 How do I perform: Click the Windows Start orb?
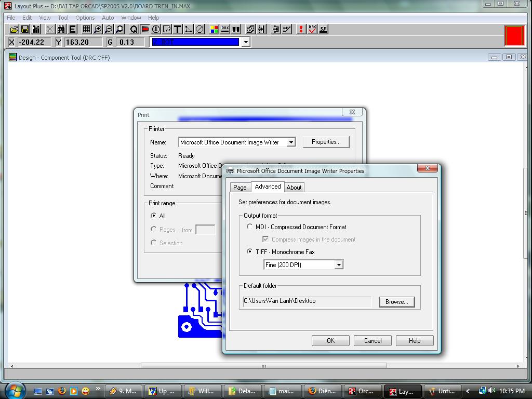15,390
